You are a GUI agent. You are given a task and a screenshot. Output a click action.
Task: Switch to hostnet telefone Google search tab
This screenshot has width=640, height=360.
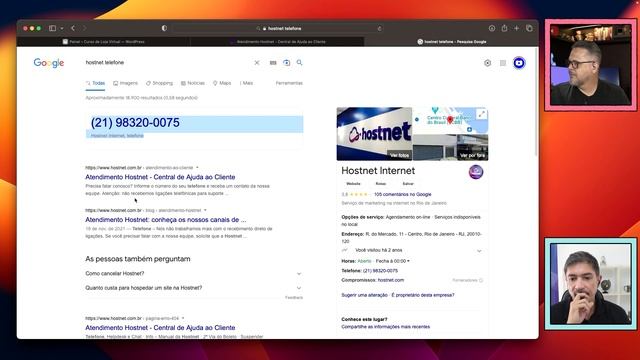[451, 42]
